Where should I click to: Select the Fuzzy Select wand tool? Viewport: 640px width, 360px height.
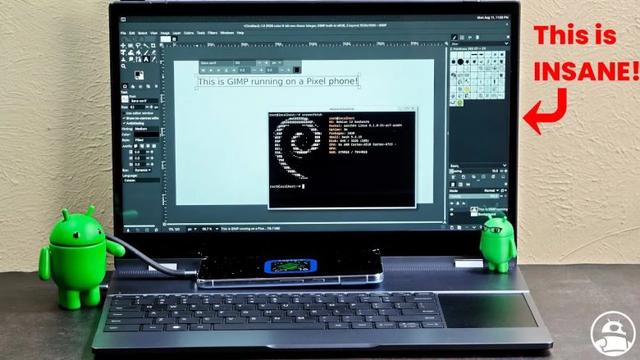[x=146, y=46]
